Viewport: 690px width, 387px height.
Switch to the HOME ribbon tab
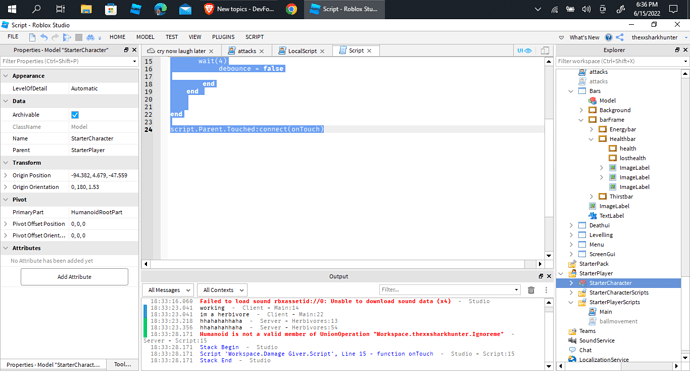[x=117, y=37]
